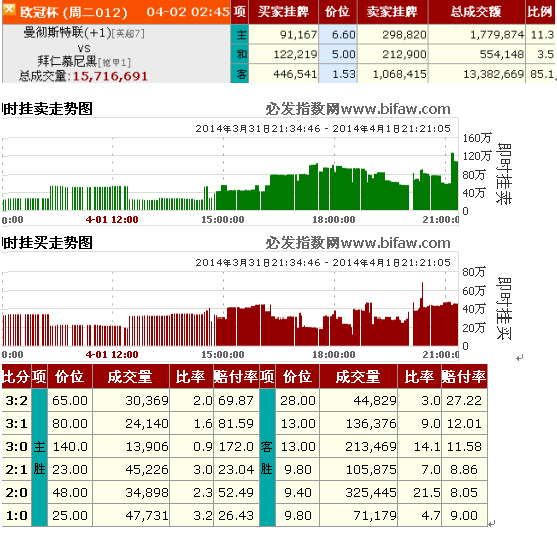Click the first 赔付率 header in score table
The height and width of the screenshot is (533, 557).
pos(236,376)
